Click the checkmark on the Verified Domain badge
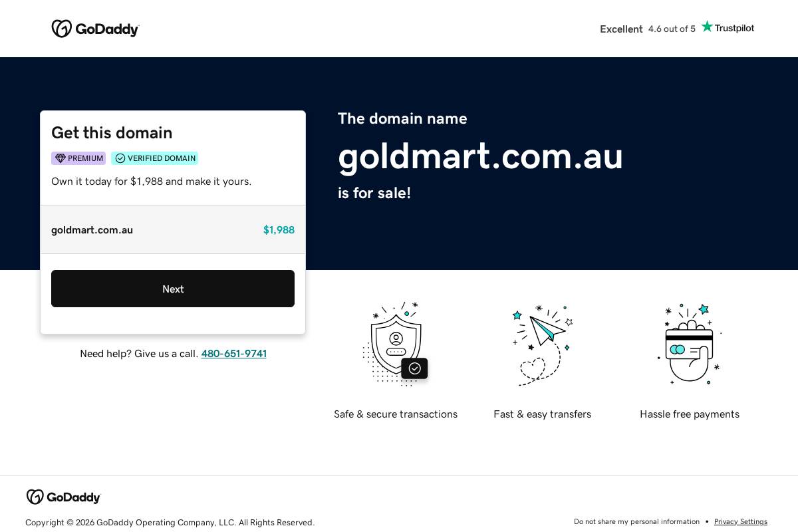798x532 pixels. click(120, 158)
